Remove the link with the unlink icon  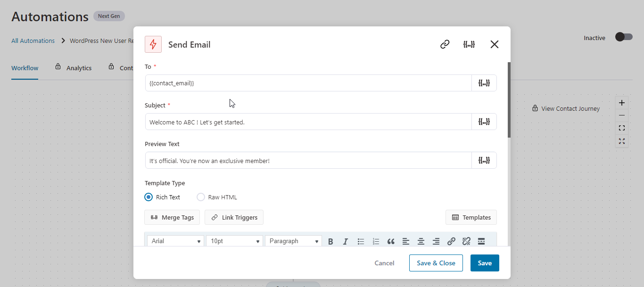click(x=466, y=241)
